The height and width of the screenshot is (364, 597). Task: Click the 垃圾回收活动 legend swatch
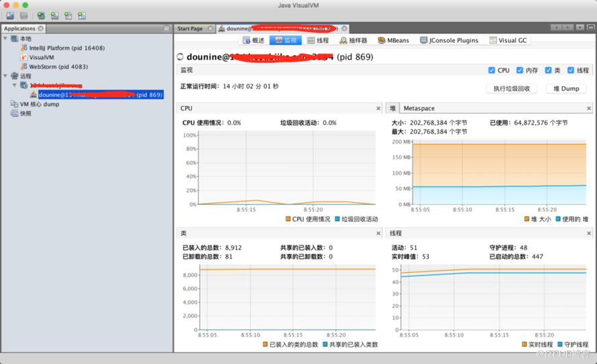tap(337, 219)
